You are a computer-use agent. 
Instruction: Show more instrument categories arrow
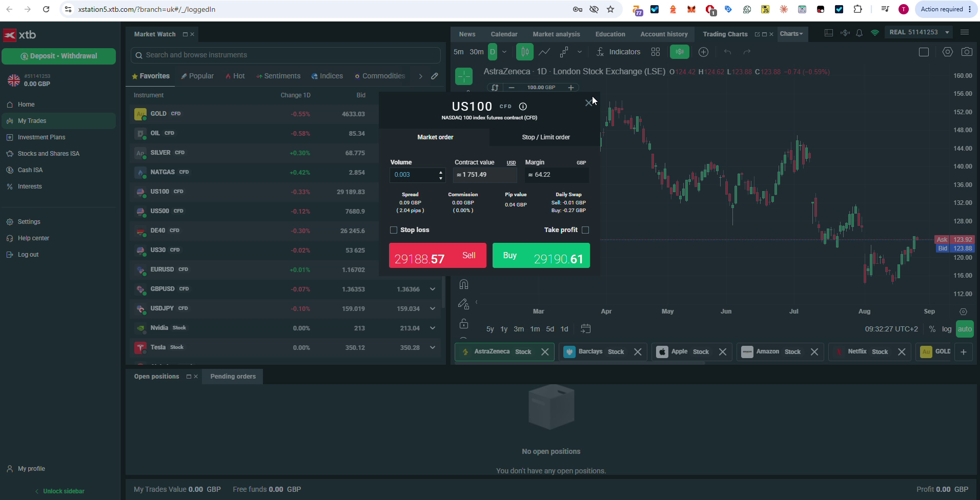tap(421, 76)
